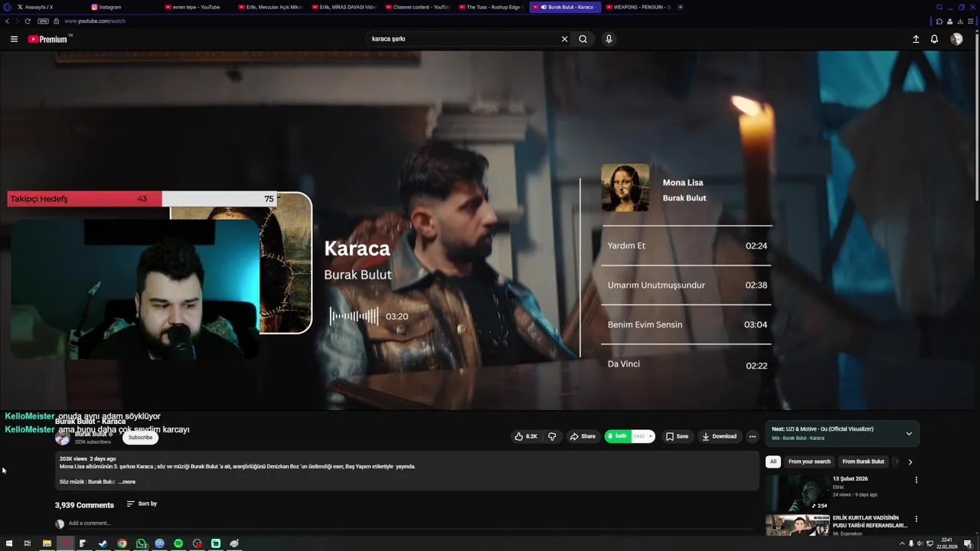Go back with the browser back arrow
980x551 pixels.
[7, 21]
